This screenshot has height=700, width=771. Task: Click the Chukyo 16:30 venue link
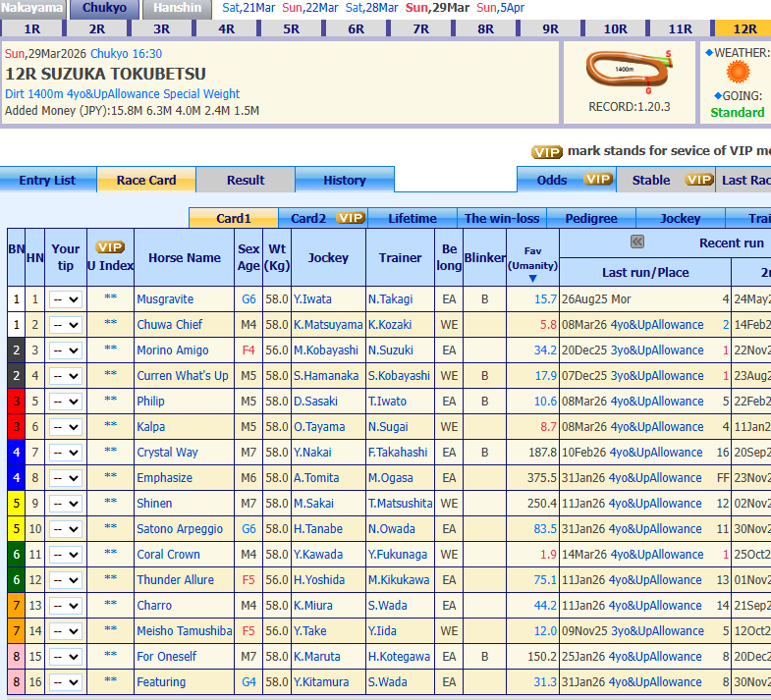pos(126,54)
